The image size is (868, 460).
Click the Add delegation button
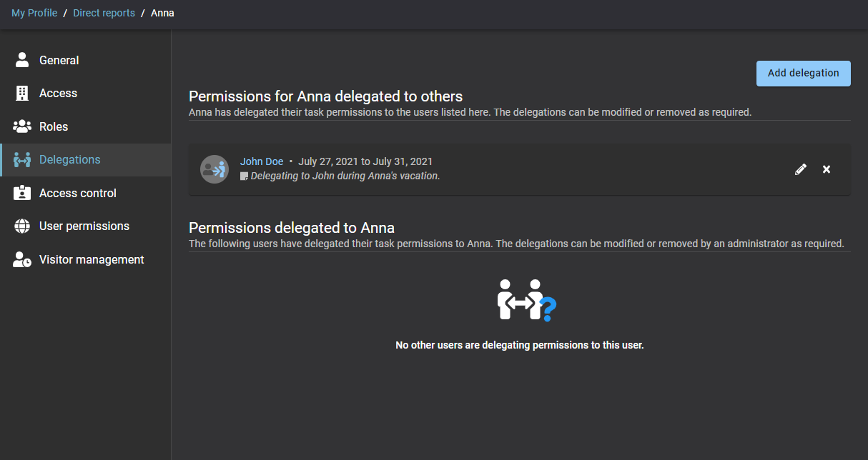pos(804,73)
